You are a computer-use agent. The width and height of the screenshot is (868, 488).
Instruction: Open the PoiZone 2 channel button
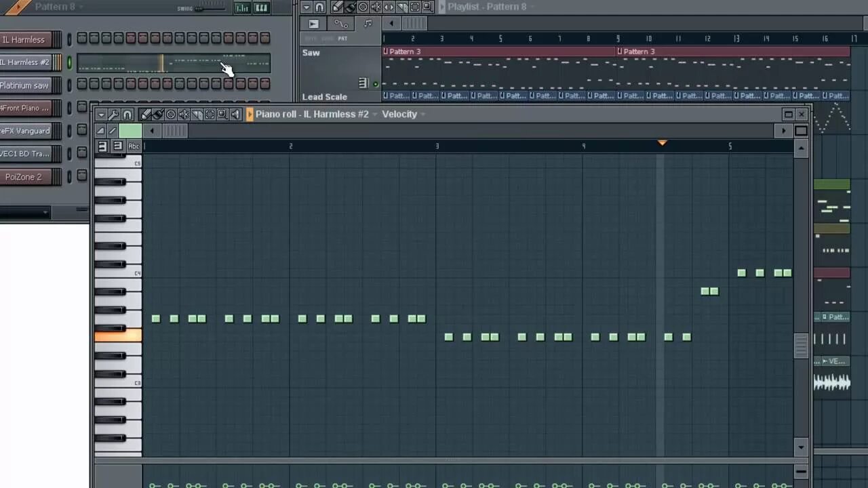pyautogui.click(x=25, y=177)
